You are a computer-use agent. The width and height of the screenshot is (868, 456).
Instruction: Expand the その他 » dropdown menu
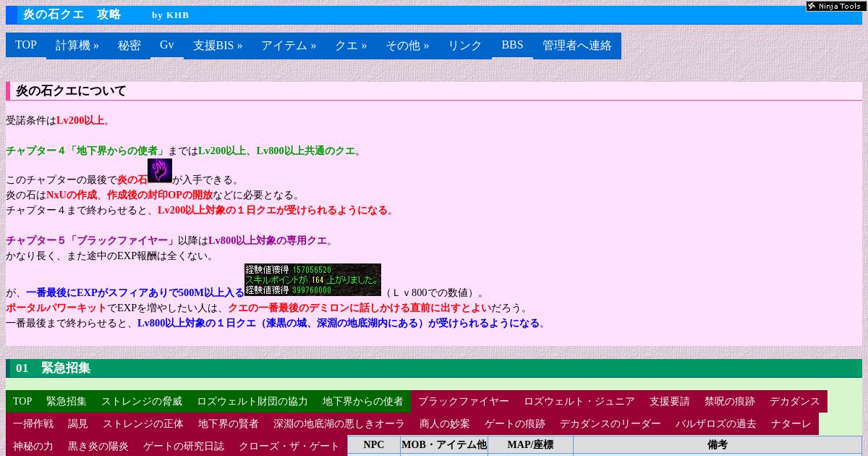coord(407,45)
